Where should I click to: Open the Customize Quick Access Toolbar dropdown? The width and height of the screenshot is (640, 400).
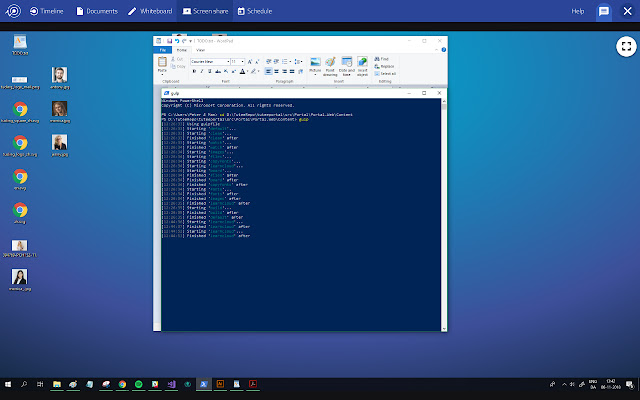point(190,41)
